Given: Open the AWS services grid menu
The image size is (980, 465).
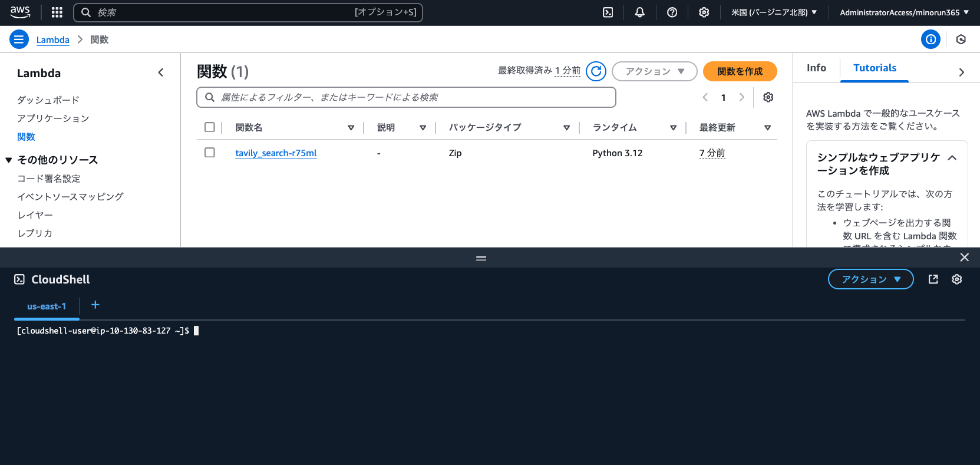Looking at the screenshot, I should pyautogui.click(x=57, y=12).
